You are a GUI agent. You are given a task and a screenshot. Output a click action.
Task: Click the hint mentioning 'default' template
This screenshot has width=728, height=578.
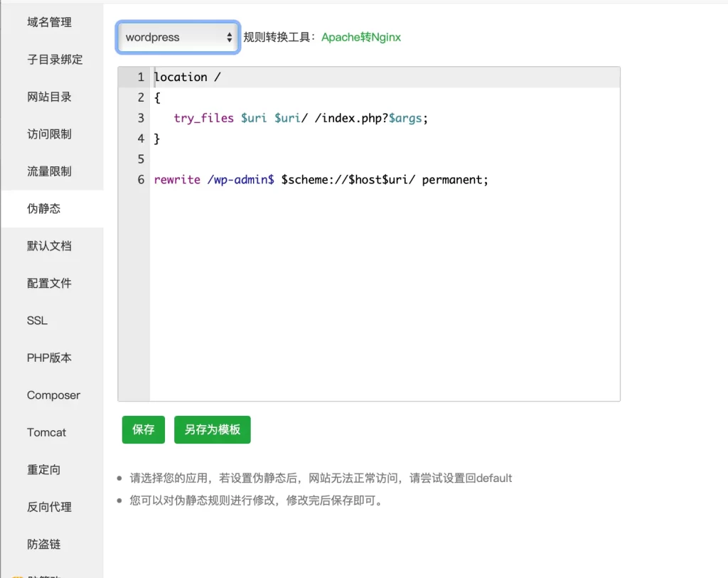pyautogui.click(x=321, y=478)
